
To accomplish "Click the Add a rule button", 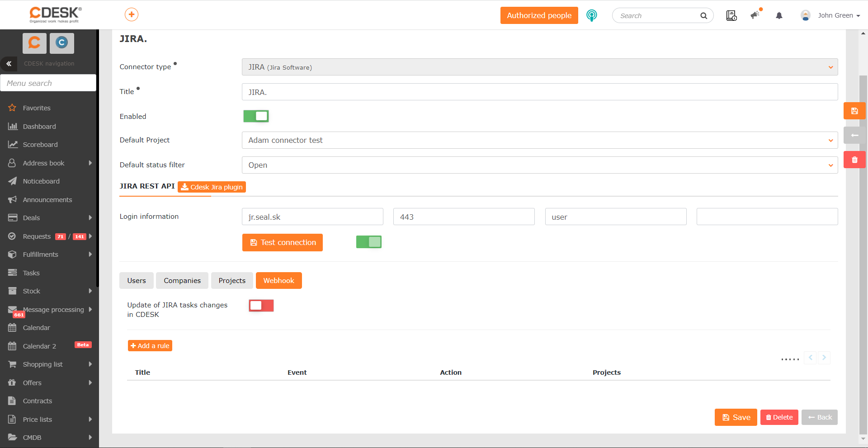I will click(150, 346).
